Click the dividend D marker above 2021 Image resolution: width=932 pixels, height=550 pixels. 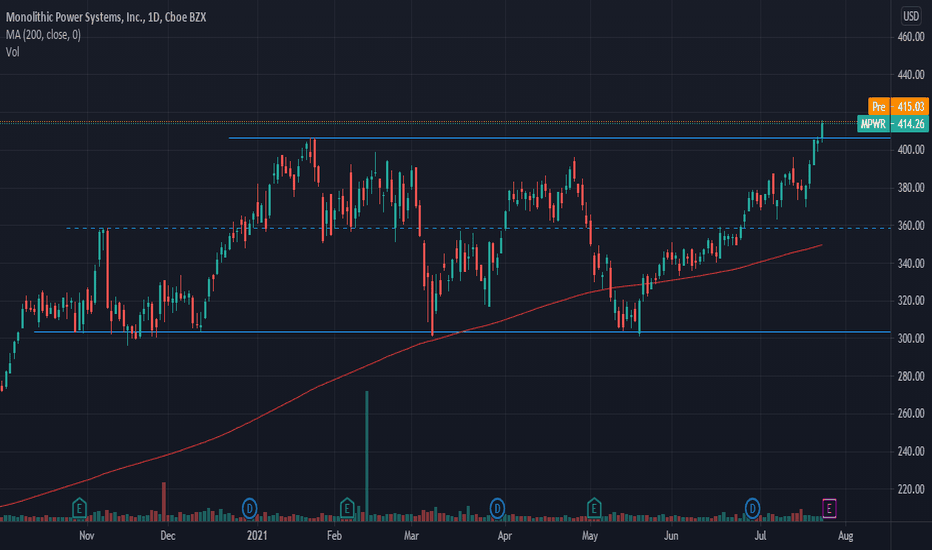pos(250,508)
